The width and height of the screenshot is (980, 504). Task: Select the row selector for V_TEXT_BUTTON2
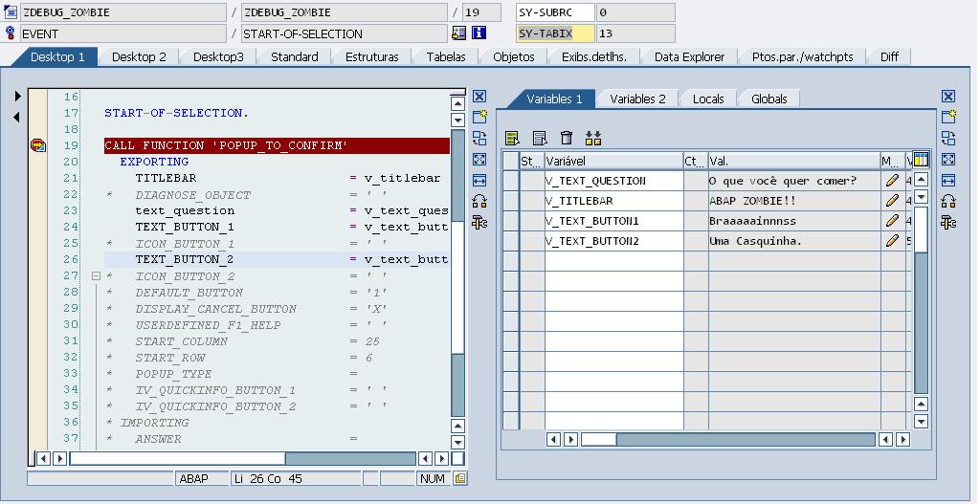[x=511, y=241]
